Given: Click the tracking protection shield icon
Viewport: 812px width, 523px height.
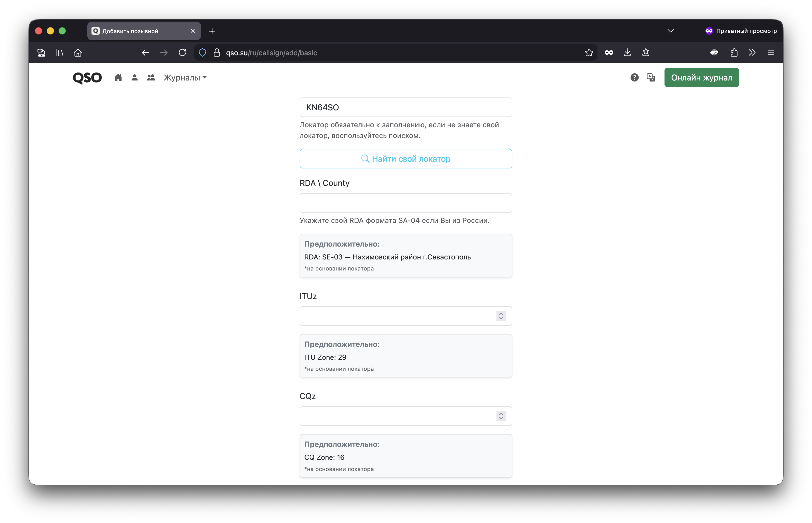Looking at the screenshot, I should 202,53.
